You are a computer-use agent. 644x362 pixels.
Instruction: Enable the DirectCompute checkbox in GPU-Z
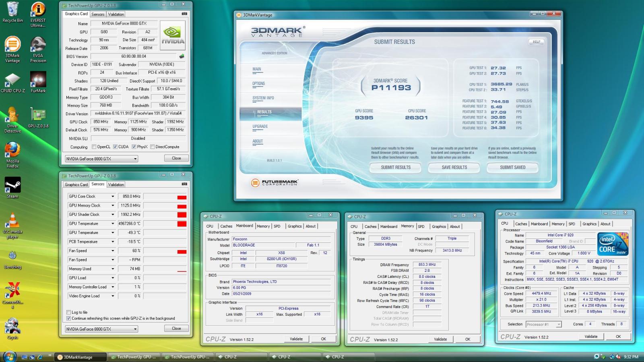(152, 147)
